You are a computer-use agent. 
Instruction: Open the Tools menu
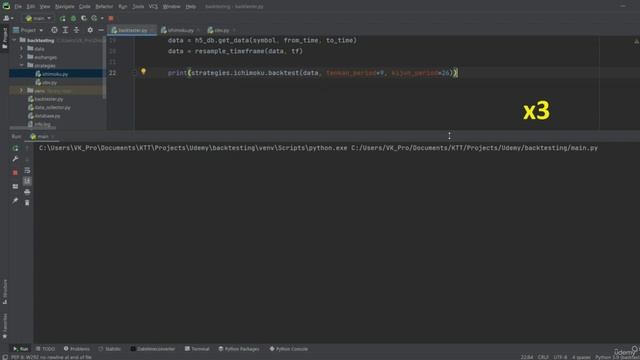click(x=138, y=7)
